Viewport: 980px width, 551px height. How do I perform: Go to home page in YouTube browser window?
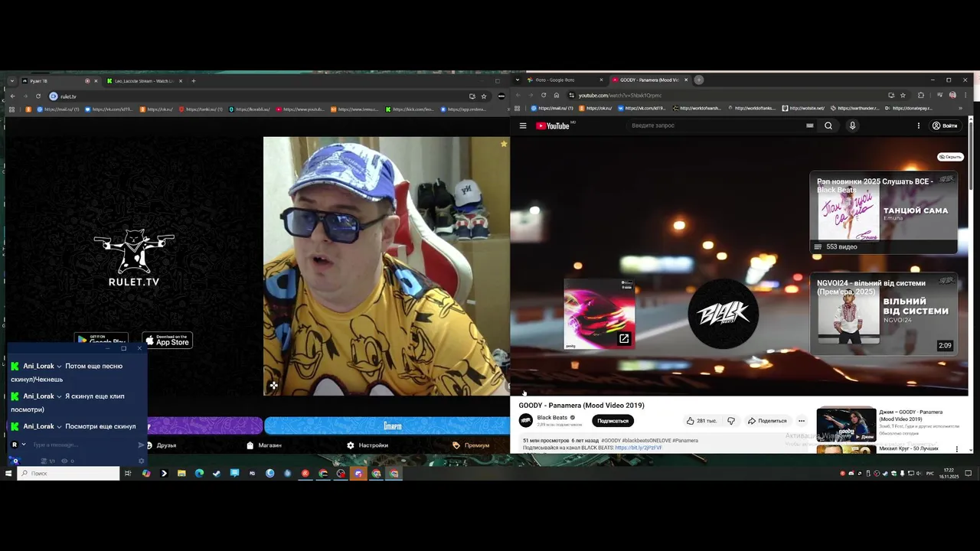click(x=557, y=95)
